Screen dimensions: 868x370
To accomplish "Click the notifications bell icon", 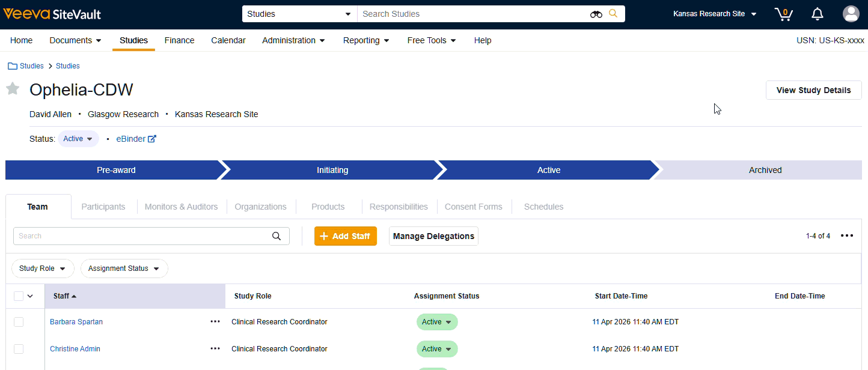I will click(x=818, y=14).
